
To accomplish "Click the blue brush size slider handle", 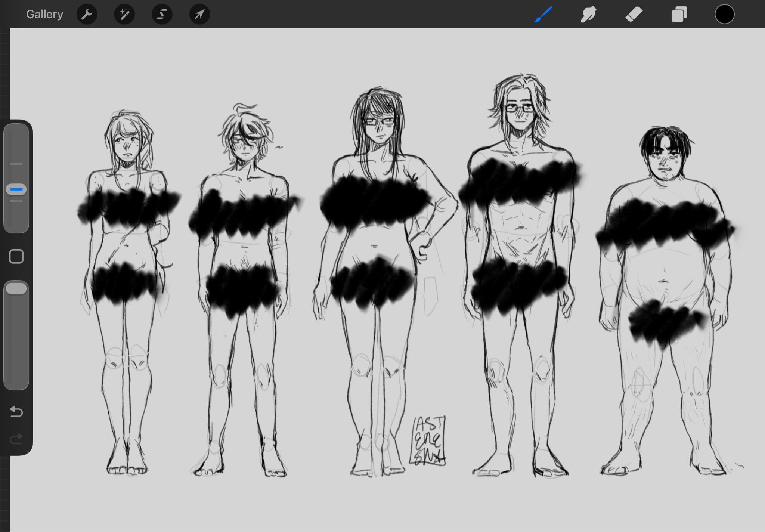I will [16, 189].
